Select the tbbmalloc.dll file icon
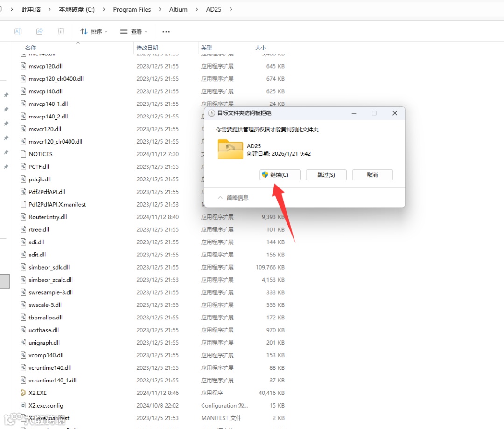Image resolution: width=504 pixels, height=429 pixels. pos(23,317)
